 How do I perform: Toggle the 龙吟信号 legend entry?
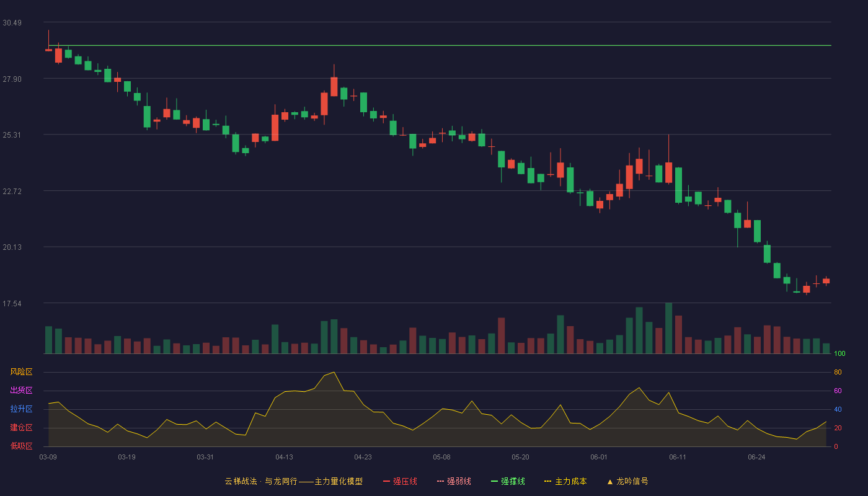click(x=627, y=481)
